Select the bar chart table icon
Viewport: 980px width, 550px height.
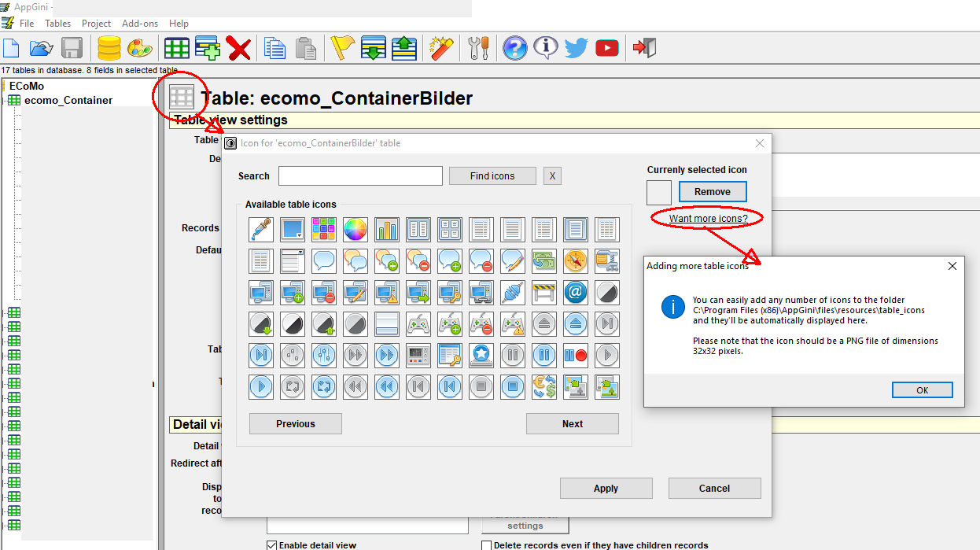coord(387,230)
